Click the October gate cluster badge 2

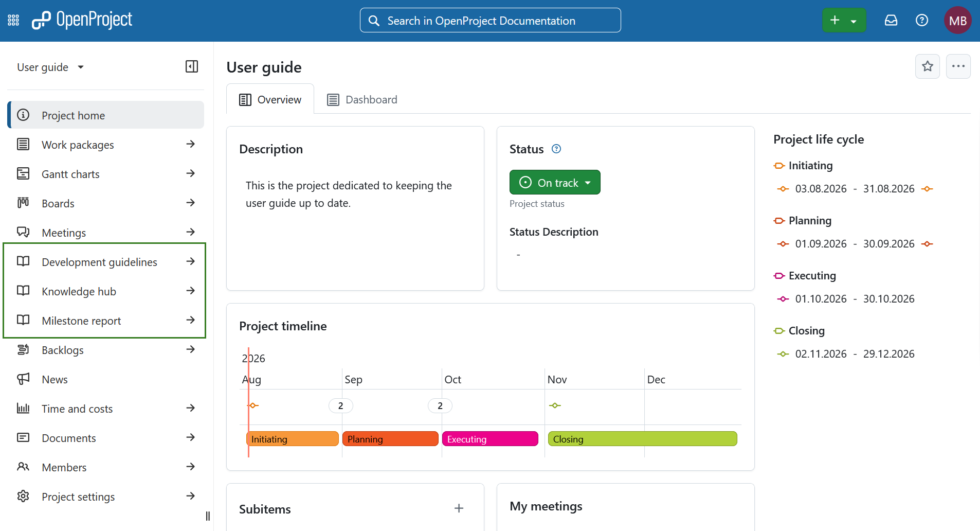(x=440, y=405)
